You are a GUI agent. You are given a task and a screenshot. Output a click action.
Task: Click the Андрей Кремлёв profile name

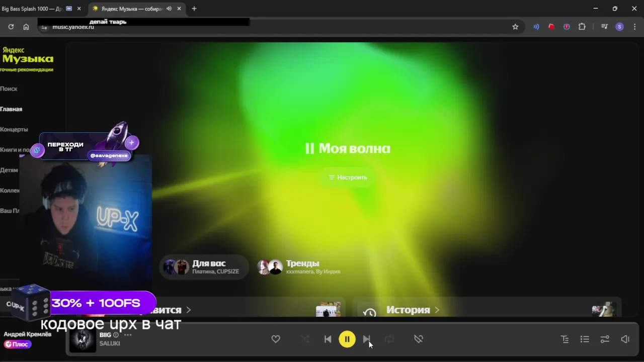pyautogui.click(x=27, y=334)
